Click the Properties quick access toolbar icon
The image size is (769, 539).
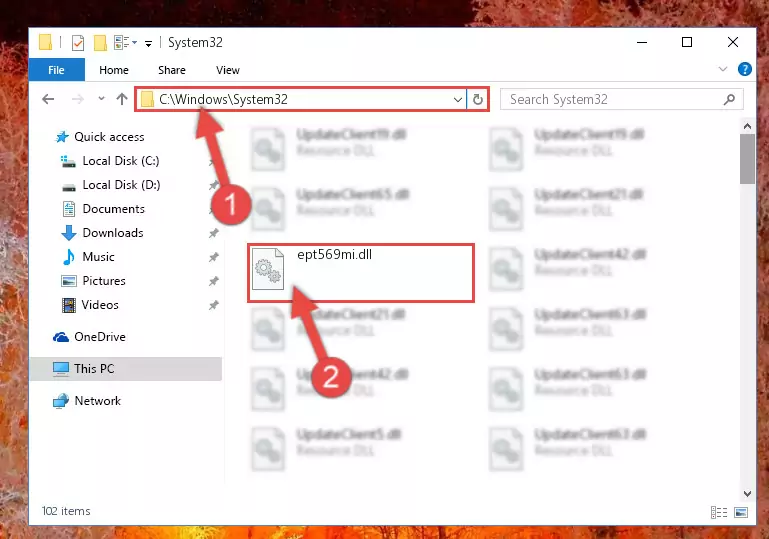(x=77, y=43)
